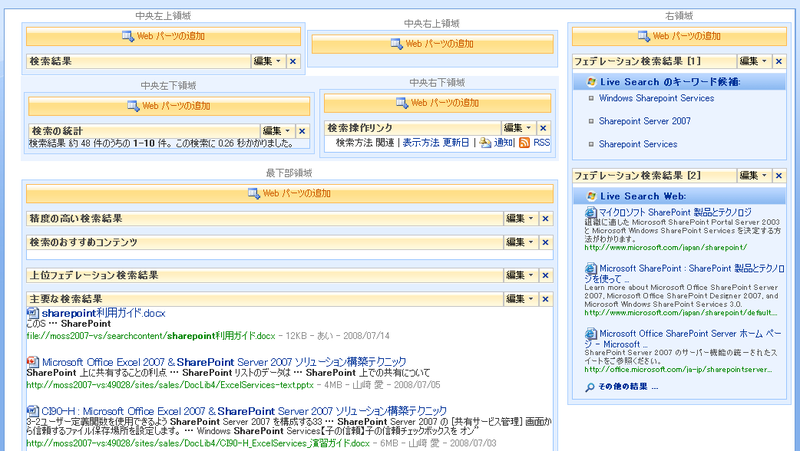Open the 編集 menu of 検索結果 web part
This screenshot has height=451, width=800.
point(267,61)
